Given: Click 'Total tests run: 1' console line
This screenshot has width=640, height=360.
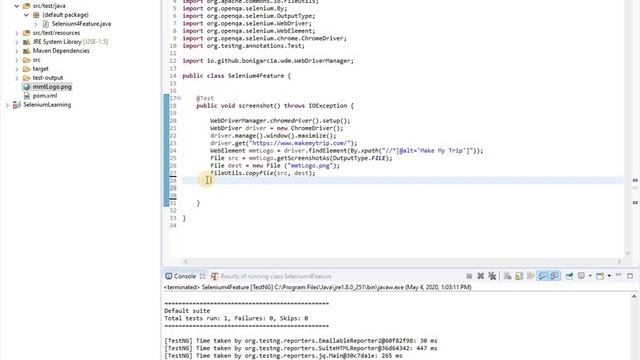Looking at the screenshot, I should tap(236, 318).
